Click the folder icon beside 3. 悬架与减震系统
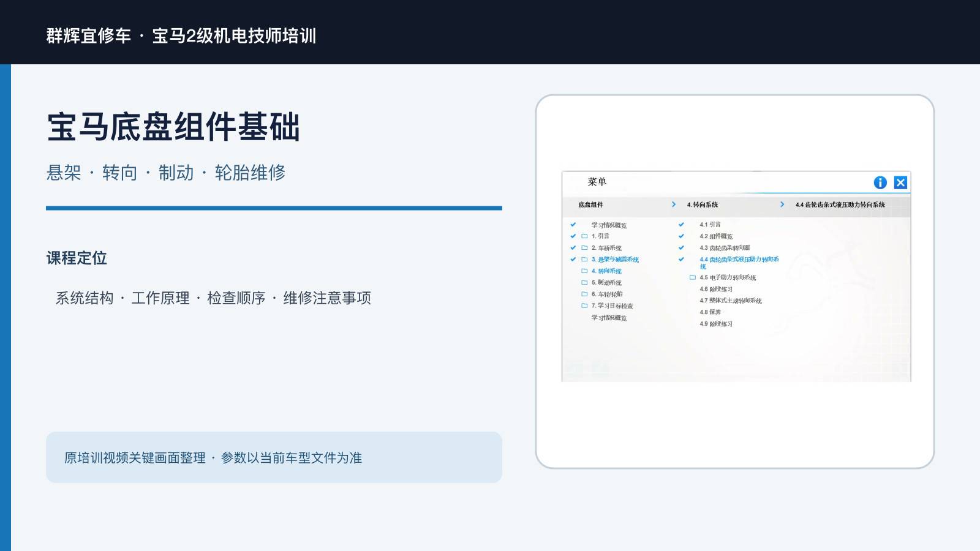980x551 pixels. [584, 260]
